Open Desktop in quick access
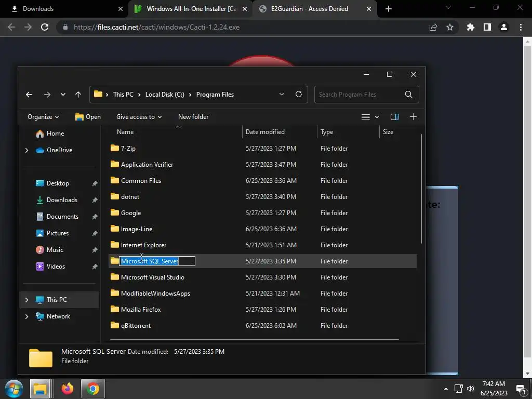Image resolution: width=532 pixels, height=399 pixels. pyautogui.click(x=52, y=183)
